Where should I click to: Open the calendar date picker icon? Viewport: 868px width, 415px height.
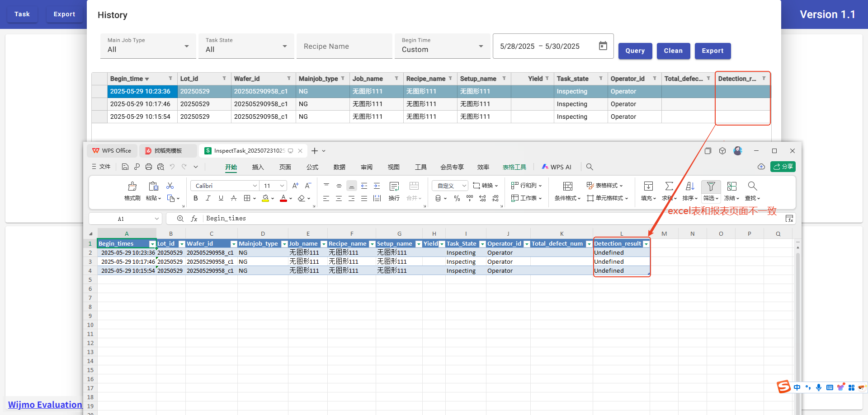(603, 46)
